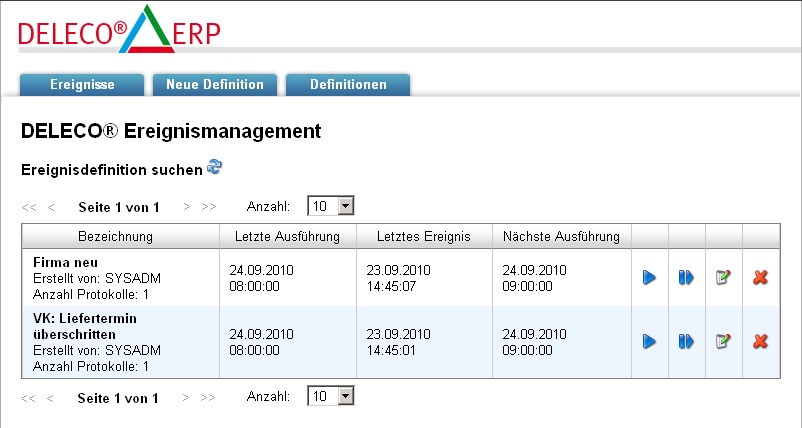The image size is (802, 428).
Task: Run the VK: Liefertermin überschritten definition
Action: tap(649, 342)
